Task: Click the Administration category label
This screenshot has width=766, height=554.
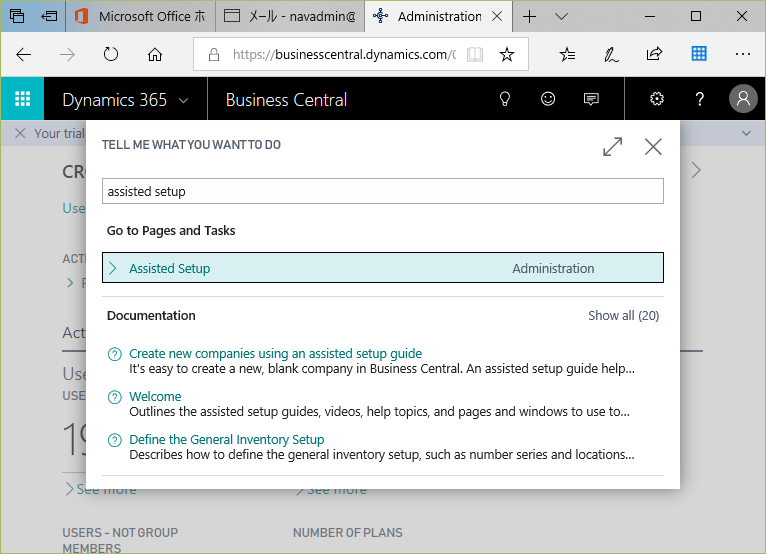Action: (553, 268)
